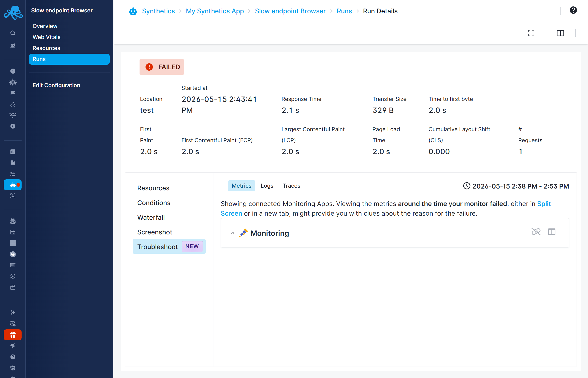Click the Sematext octopus logo
The width and height of the screenshot is (588, 378).
[x=13, y=12]
